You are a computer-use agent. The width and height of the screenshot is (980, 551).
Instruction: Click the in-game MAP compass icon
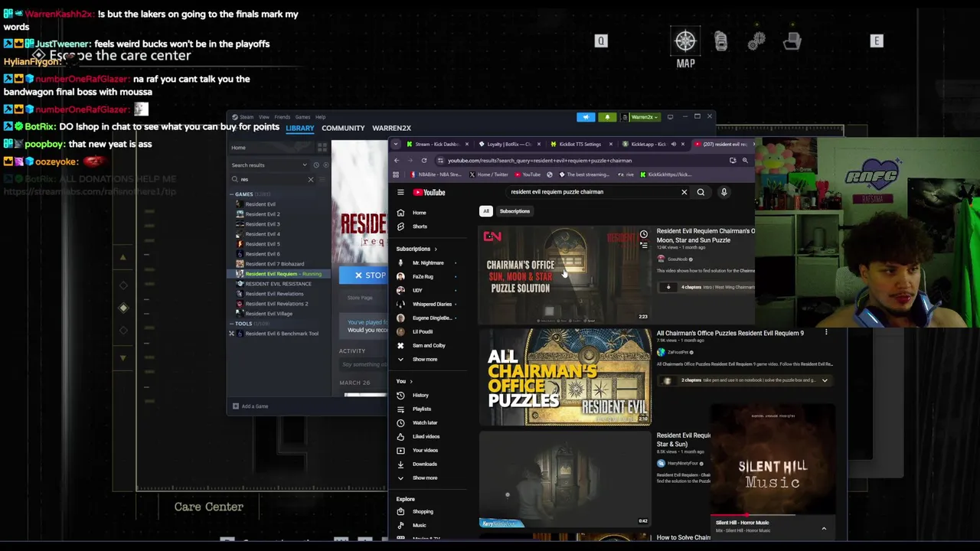[685, 41]
